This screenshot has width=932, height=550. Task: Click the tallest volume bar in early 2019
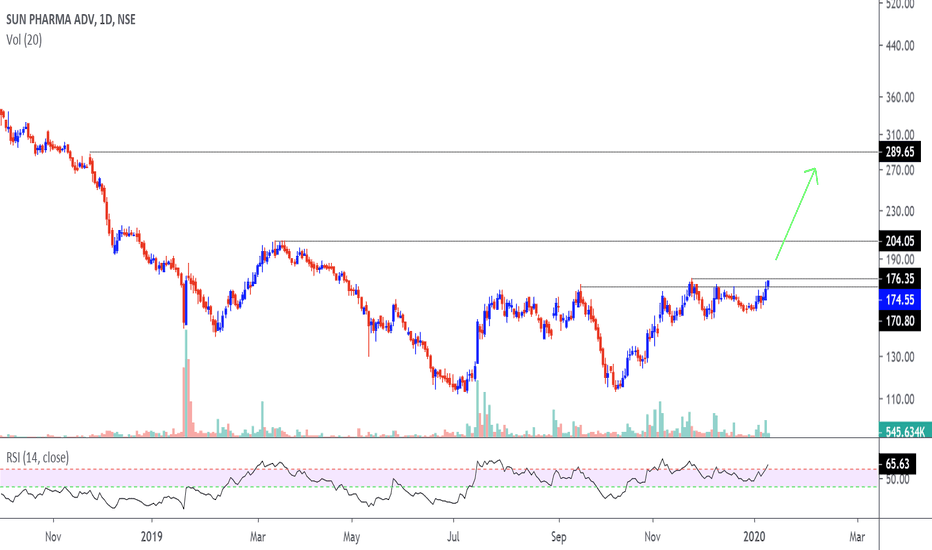186,383
